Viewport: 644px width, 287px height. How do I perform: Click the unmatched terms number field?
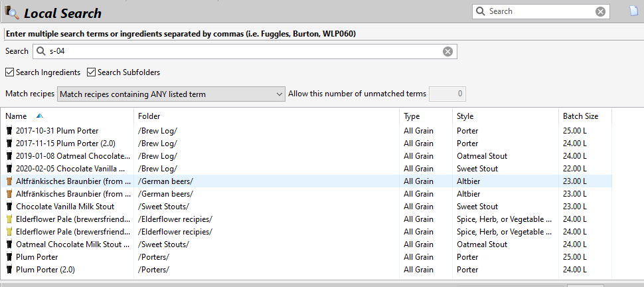[447, 94]
